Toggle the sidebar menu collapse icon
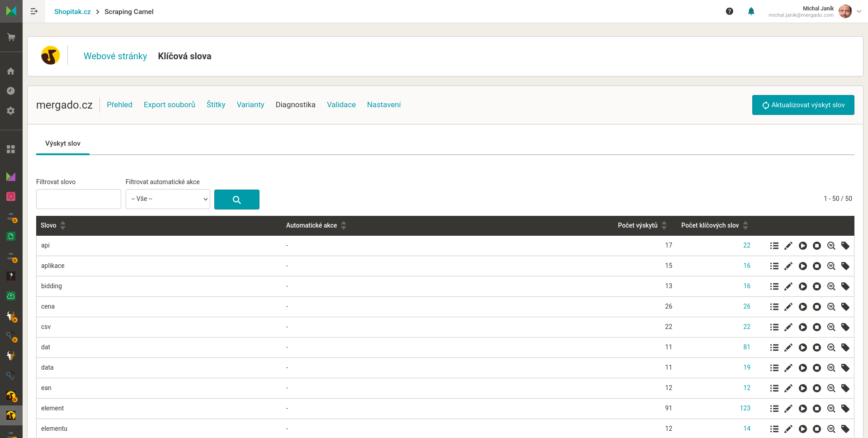This screenshot has width=868, height=438. (34, 11)
